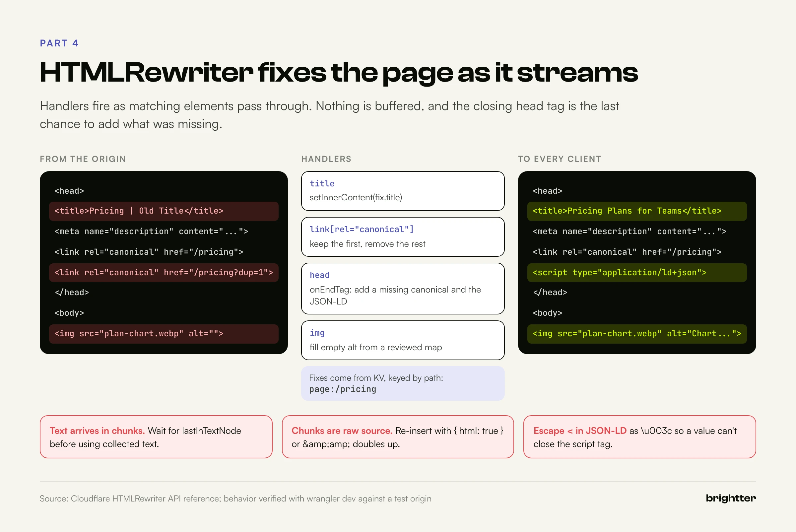Open the 'title' handler card
Image resolution: width=796 pixels, height=532 pixels.
pos(403,191)
